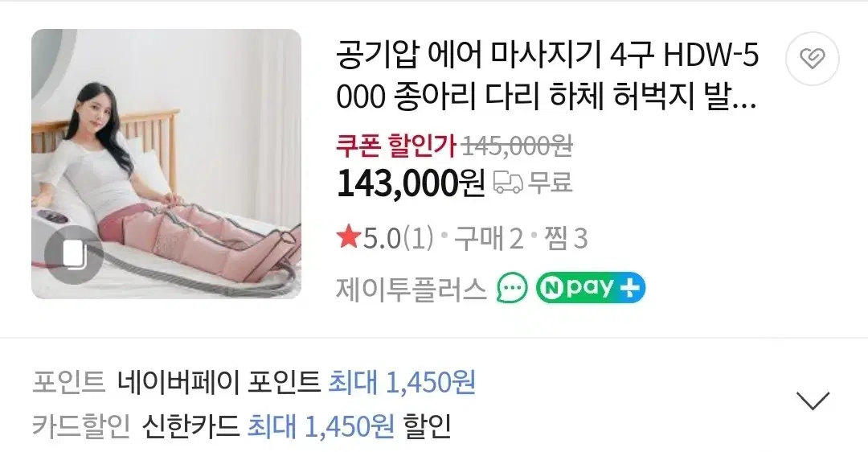868x452 pixels.
Task: Click the multi-image stack icon on thumbnail
Action: pos(74,255)
